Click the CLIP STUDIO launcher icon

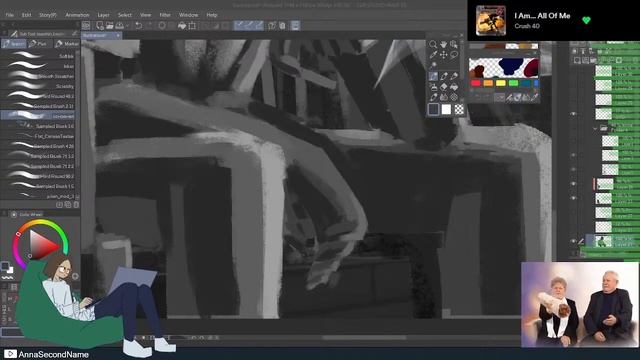point(86,26)
